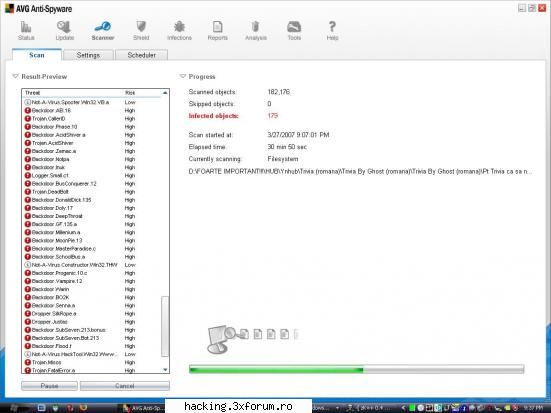Collapse the Progress section
This screenshot has height=413, width=551.
[182, 76]
